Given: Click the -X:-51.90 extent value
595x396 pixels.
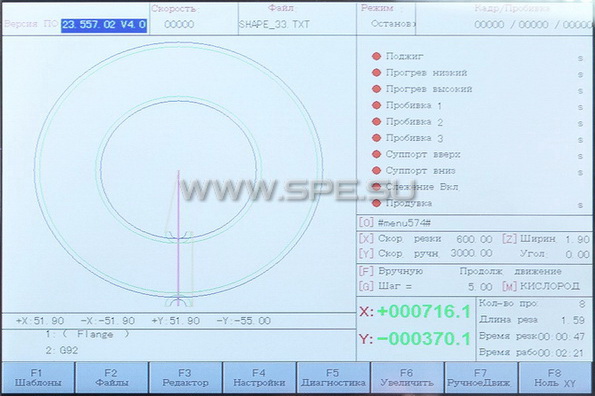Looking at the screenshot, I should click(108, 321).
